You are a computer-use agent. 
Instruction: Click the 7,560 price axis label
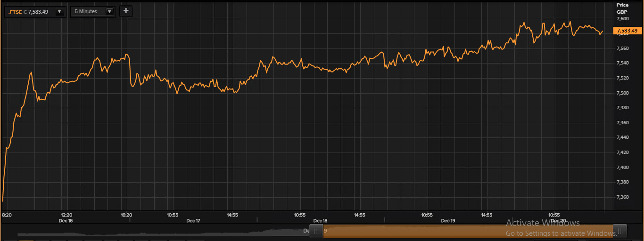622,48
